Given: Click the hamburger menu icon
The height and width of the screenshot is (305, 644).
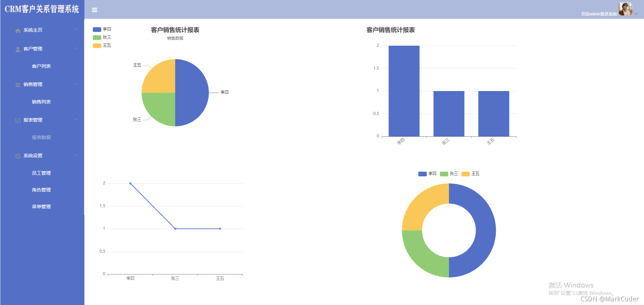Looking at the screenshot, I should 94,10.
